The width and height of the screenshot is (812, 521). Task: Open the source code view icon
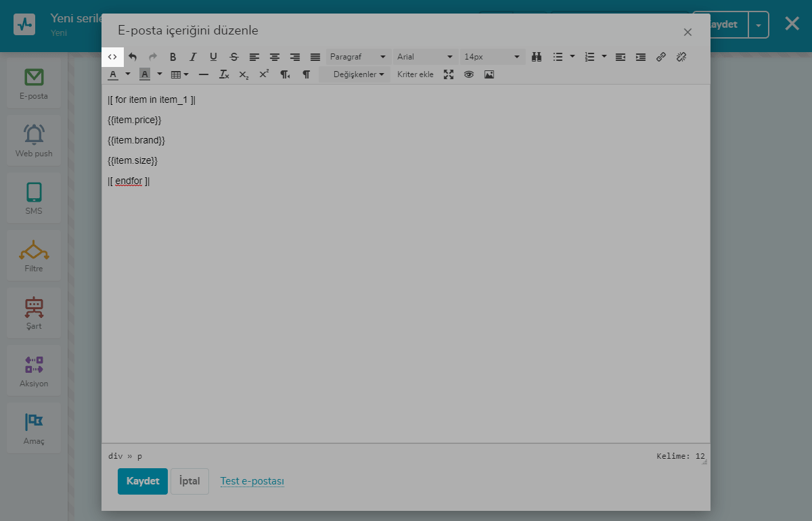[113, 57]
